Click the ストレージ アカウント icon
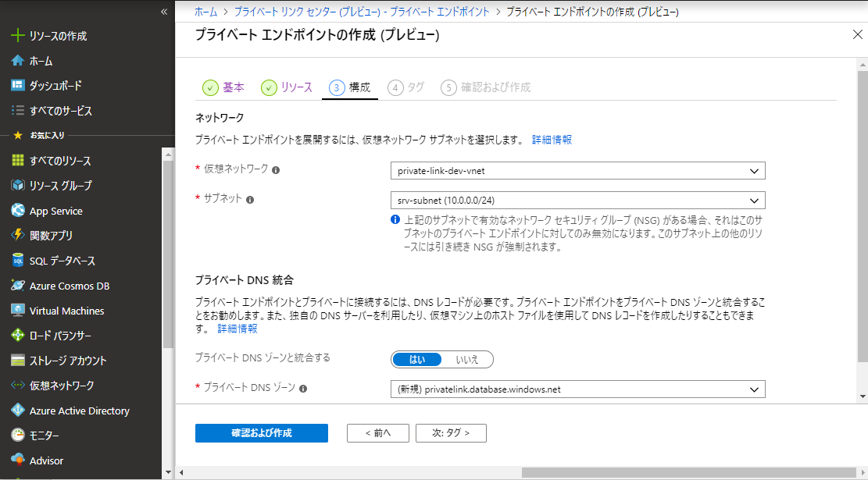 coord(18,361)
